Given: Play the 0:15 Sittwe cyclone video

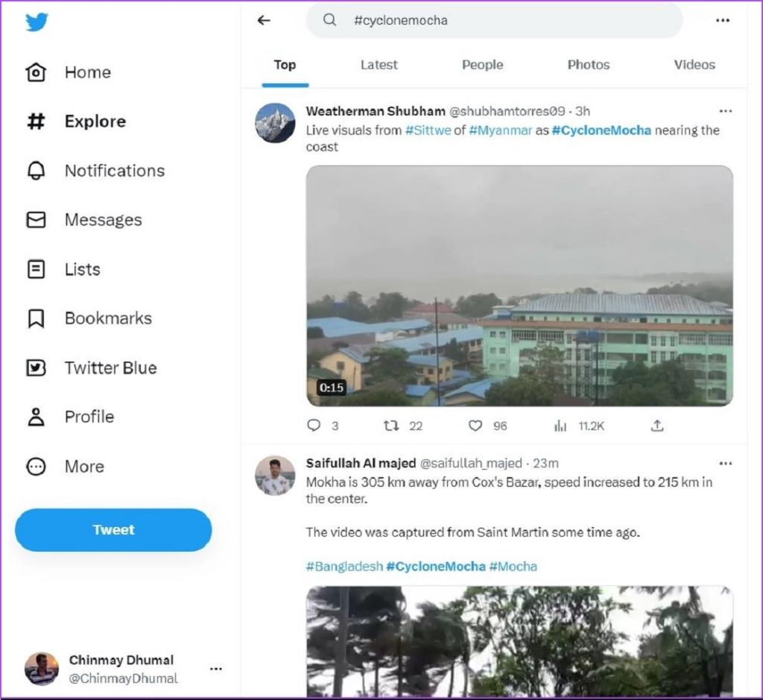Looking at the screenshot, I should pos(519,286).
